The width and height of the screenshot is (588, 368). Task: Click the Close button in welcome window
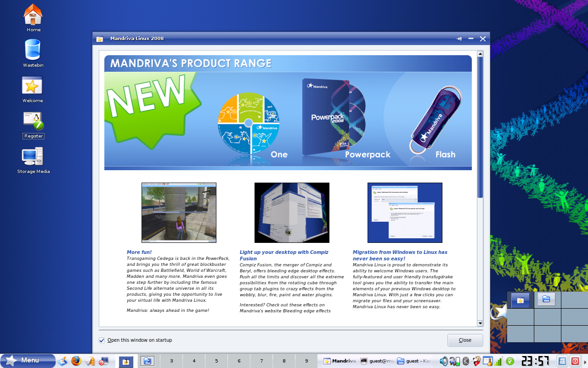click(465, 340)
